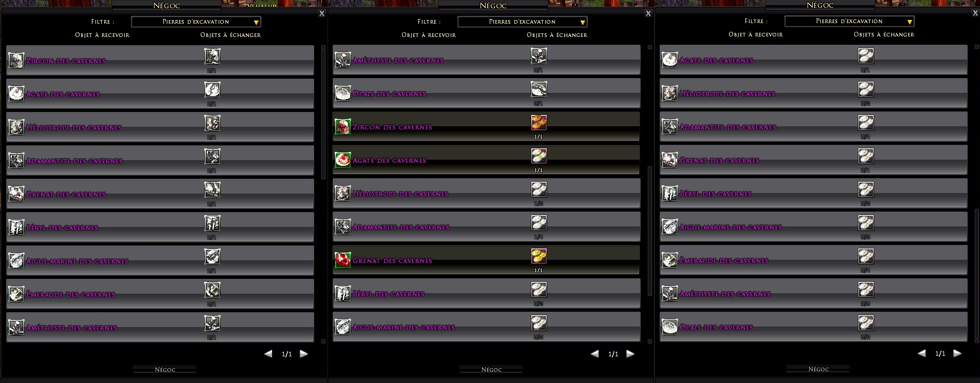Click the Négoc button in left panel

pyautogui.click(x=165, y=369)
